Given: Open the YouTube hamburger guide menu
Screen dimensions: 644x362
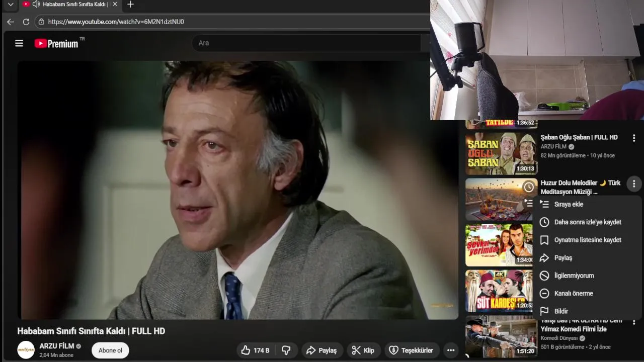Looking at the screenshot, I should [x=19, y=43].
